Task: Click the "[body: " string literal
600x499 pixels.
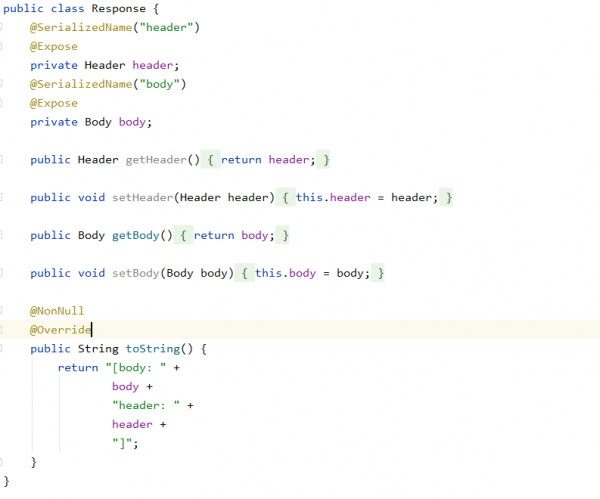Action: (x=136, y=368)
